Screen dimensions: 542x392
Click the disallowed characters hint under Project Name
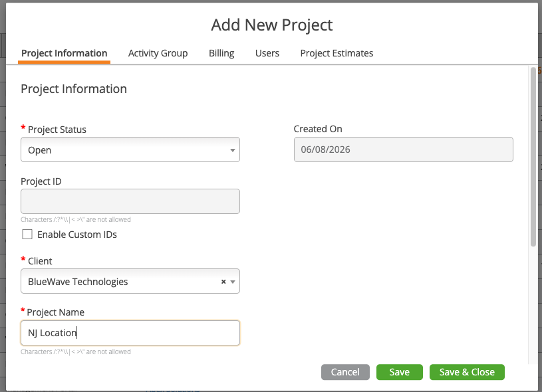(76, 352)
